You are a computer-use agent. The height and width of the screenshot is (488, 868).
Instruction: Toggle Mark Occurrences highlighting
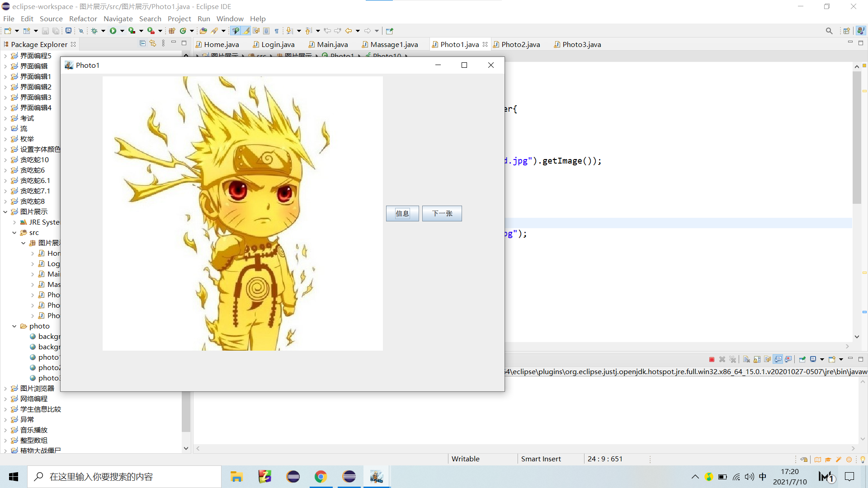[x=246, y=30]
